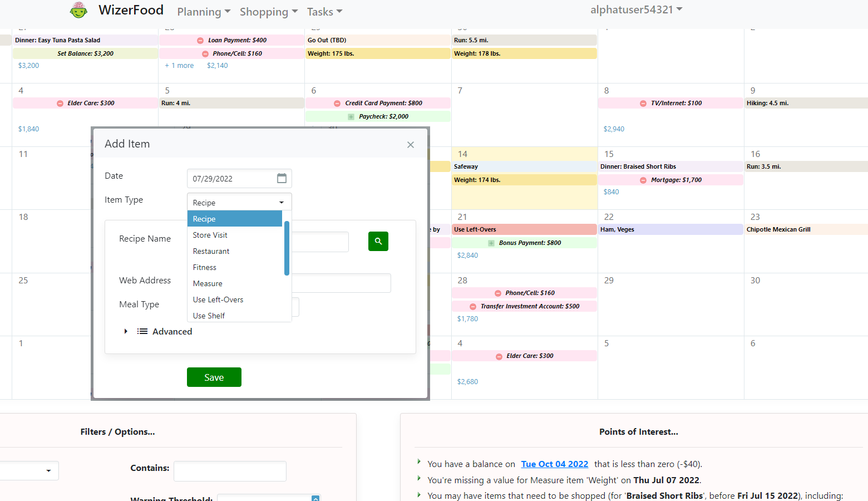Open the Planning menu
The image size is (868, 501).
pyautogui.click(x=203, y=12)
